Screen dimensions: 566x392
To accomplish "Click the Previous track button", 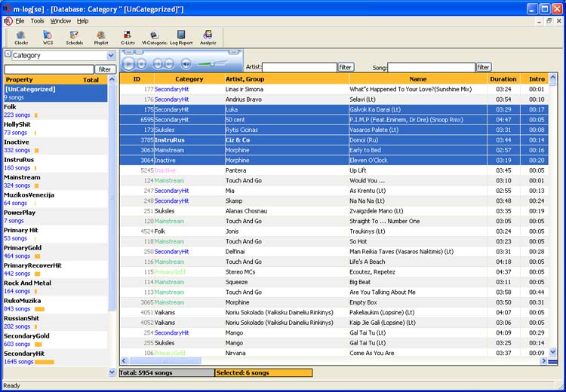I will [x=158, y=64].
